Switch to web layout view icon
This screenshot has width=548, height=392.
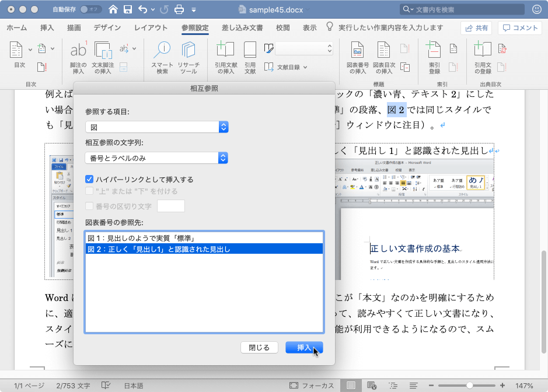coord(372,386)
